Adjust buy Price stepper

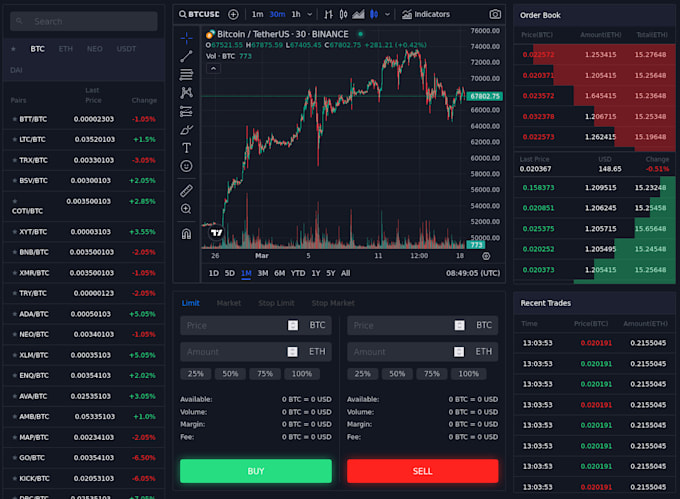tap(293, 326)
